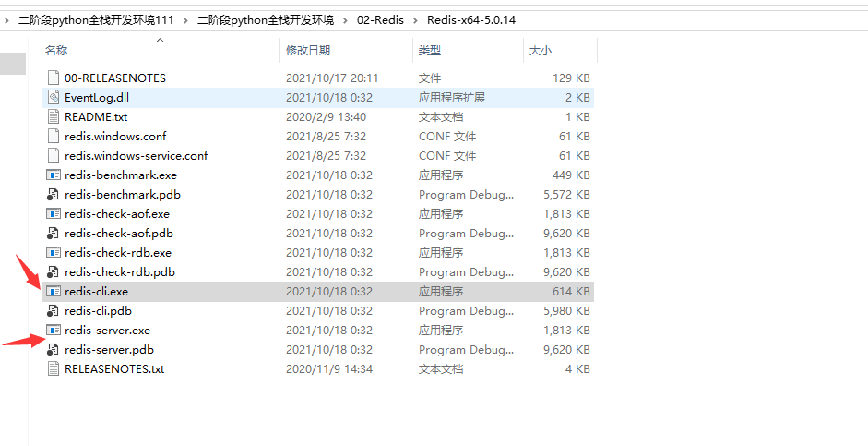868x446 pixels.
Task: Select the file name redis-server.exe
Action: point(107,331)
